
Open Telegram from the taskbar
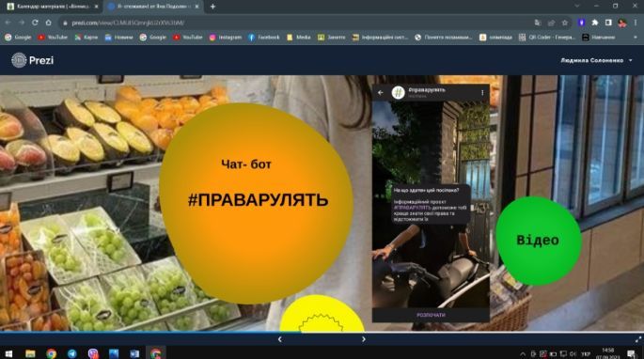71,353
